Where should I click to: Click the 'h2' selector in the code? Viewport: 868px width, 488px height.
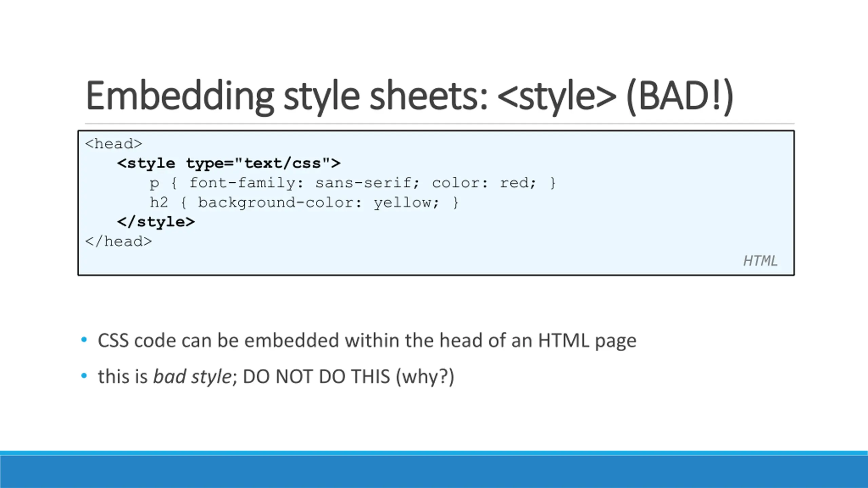(159, 203)
